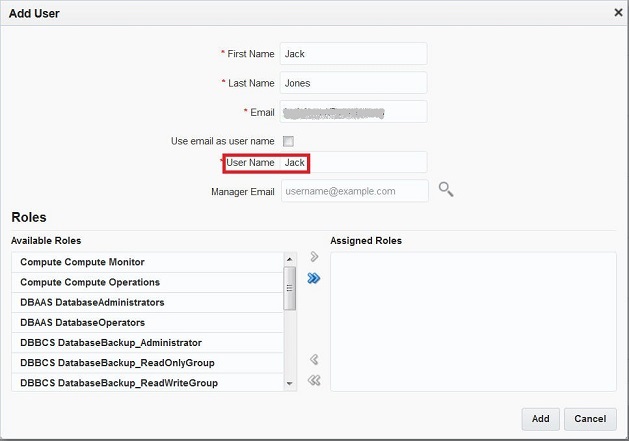This screenshot has width=629, height=441.
Task: Click the First Name input field
Action: pyautogui.click(x=354, y=54)
